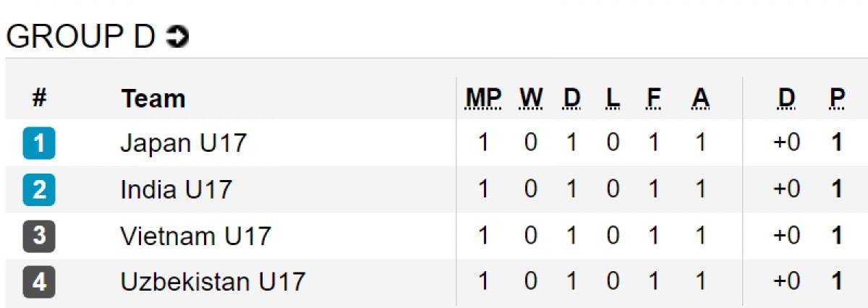Sort by the P (points) column header
Image resolution: width=868 pixels, height=308 pixels.
(838, 98)
